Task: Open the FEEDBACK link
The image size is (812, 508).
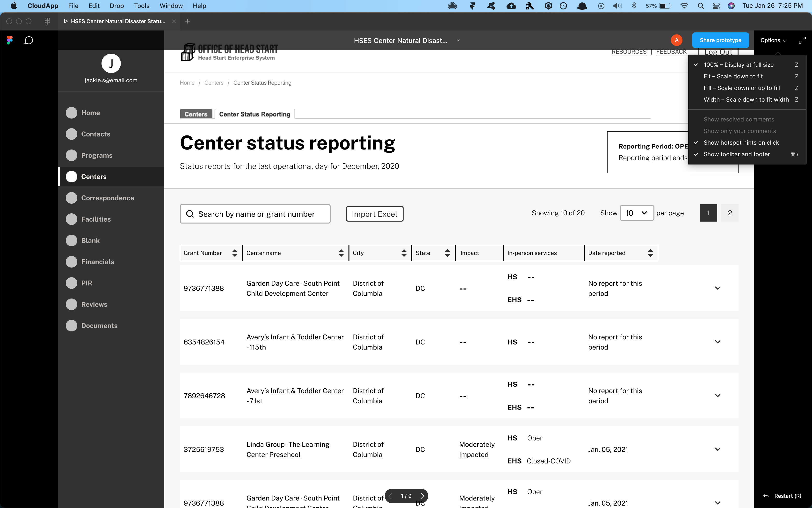Action: 671,52
